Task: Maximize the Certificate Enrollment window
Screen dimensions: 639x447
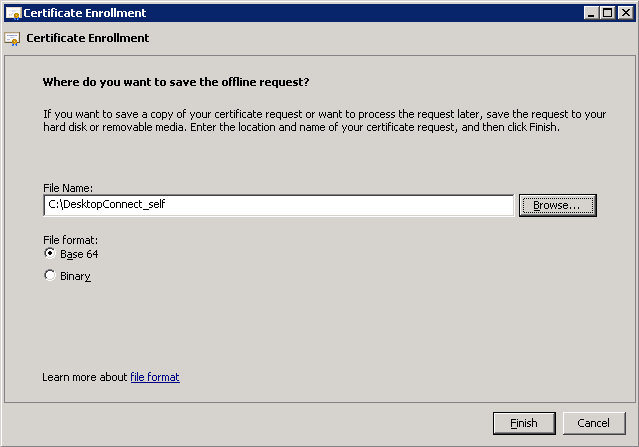Action: pos(608,13)
